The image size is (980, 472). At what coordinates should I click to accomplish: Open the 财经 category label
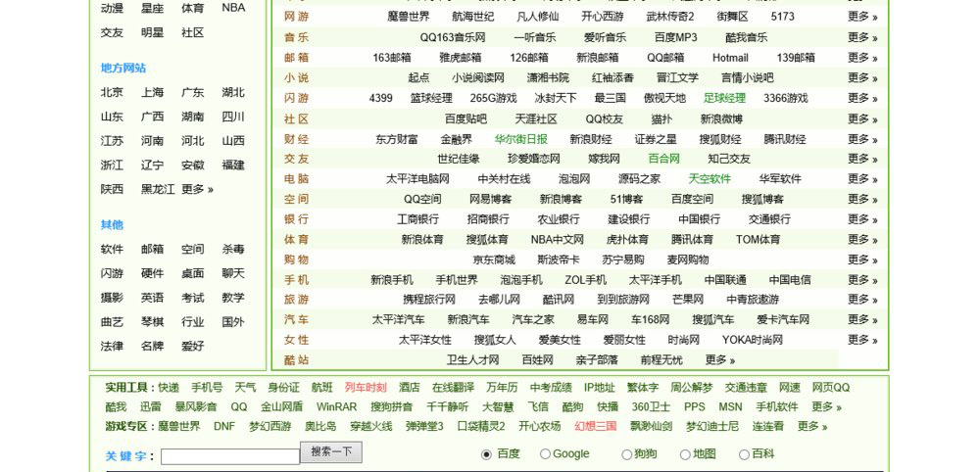click(296, 139)
